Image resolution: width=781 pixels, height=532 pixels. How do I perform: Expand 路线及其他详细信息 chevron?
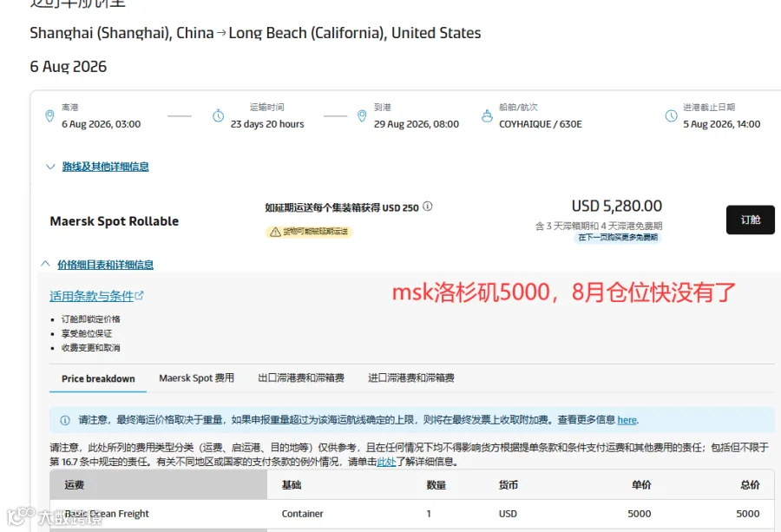tap(50, 167)
